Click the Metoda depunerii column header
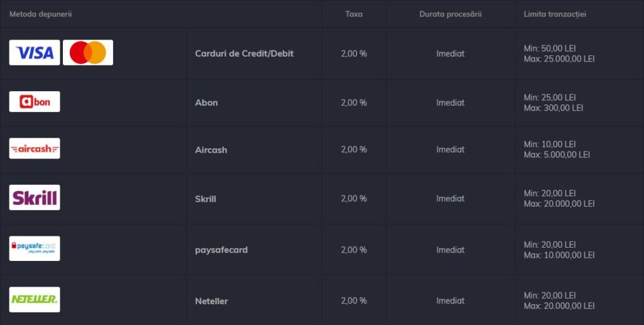The height and width of the screenshot is (325, 644). 40,14
